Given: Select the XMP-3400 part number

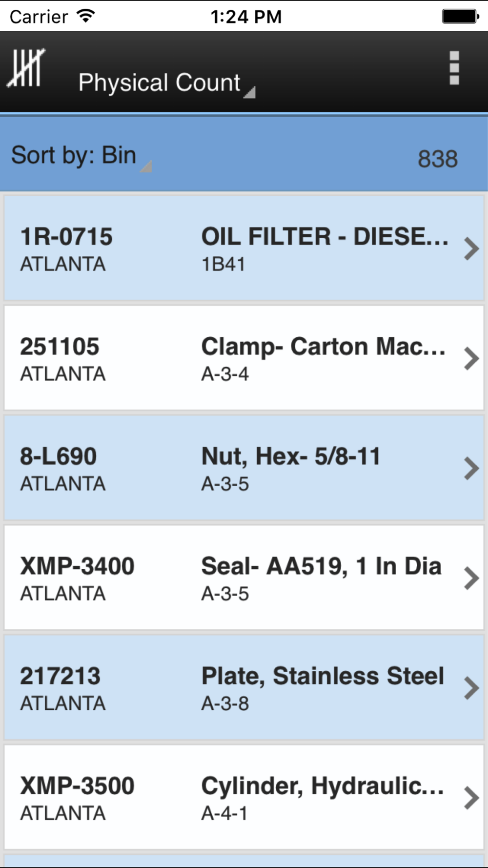Looking at the screenshot, I should [x=77, y=566].
